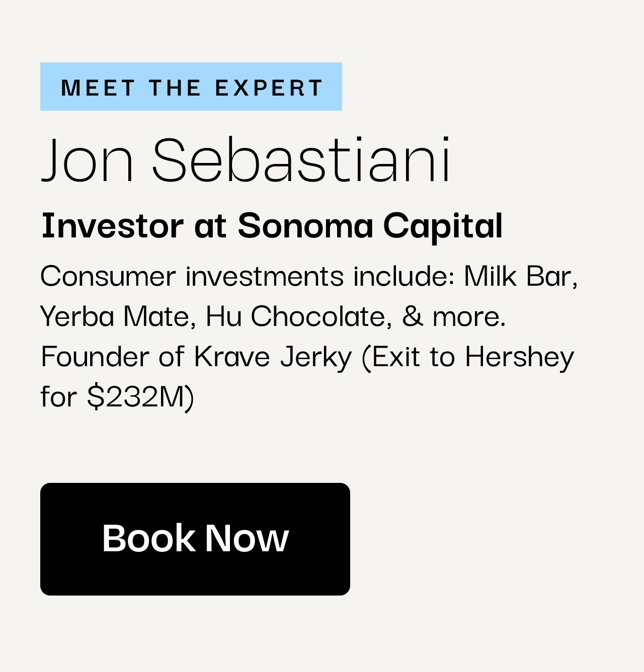
Task: Click the words Krave Jerky
Action: [273, 357]
